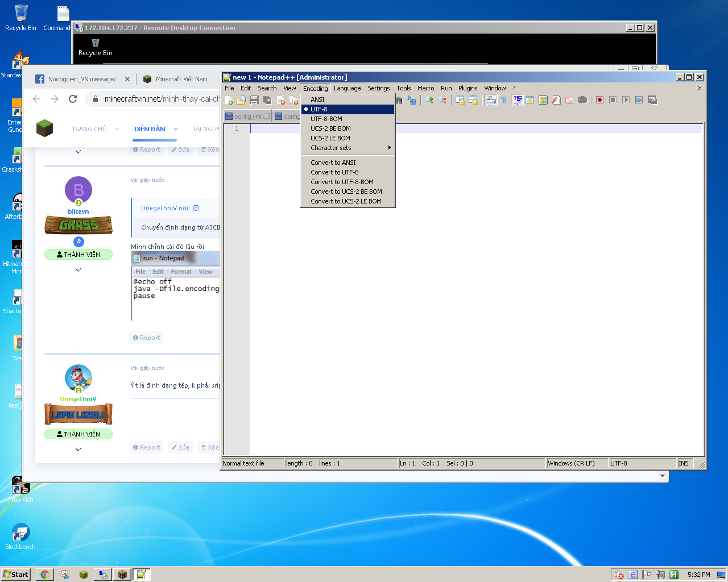Open the blicevn username link
Screen dimensions: 728x582
78,211
